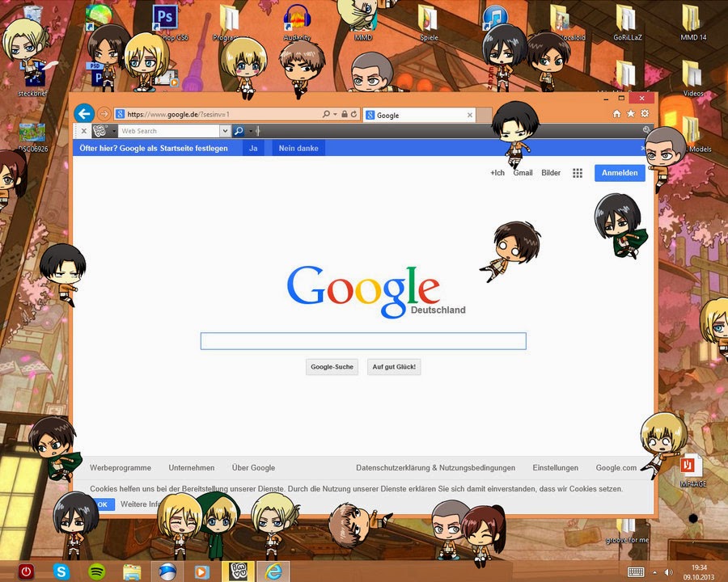Screen dimensions: 728x582
Task: Open File Explorer from the taskbar
Action: (132, 571)
